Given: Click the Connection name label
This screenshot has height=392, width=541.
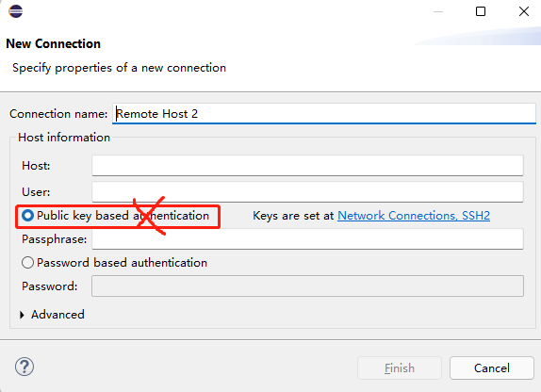Looking at the screenshot, I should pos(58,114).
